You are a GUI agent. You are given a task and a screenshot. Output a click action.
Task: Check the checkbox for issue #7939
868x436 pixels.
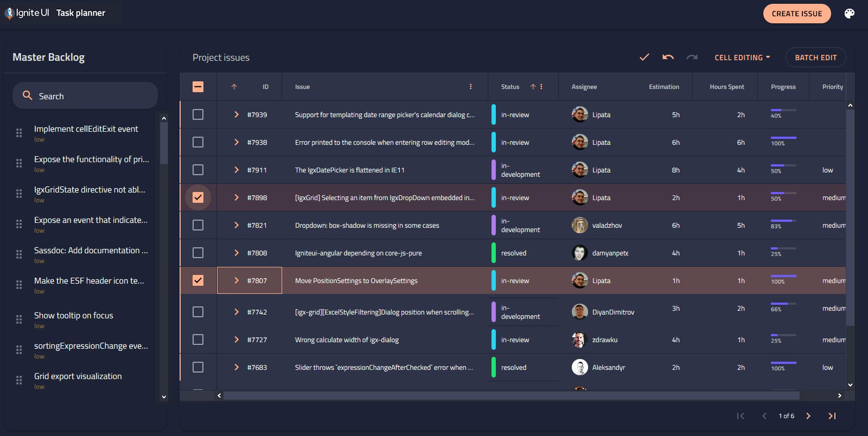click(198, 114)
